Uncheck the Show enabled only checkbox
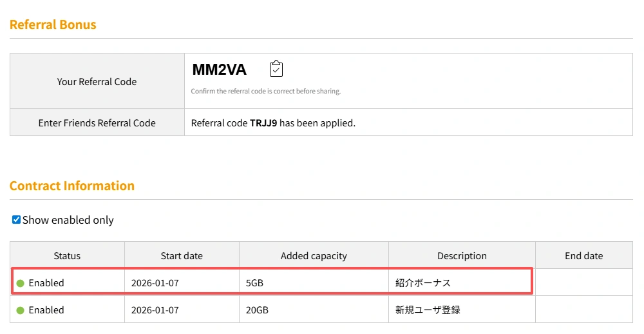The image size is (644, 334). coord(16,220)
